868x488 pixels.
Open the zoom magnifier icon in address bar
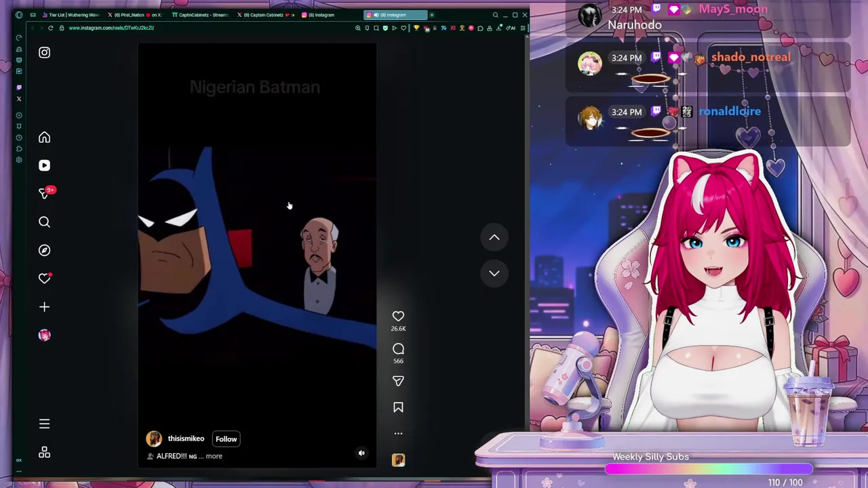click(358, 28)
